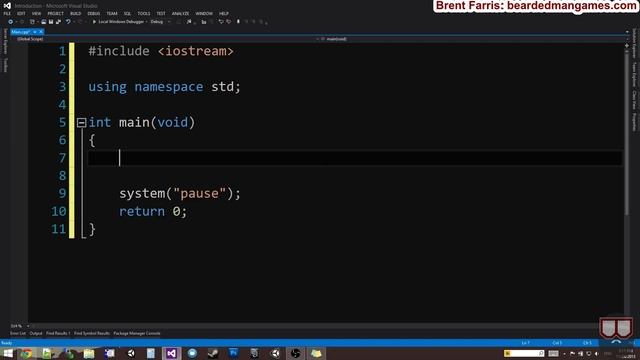Screen dimensions: 640x360
Task: Open the Class View side tab
Action: click(x=634, y=100)
